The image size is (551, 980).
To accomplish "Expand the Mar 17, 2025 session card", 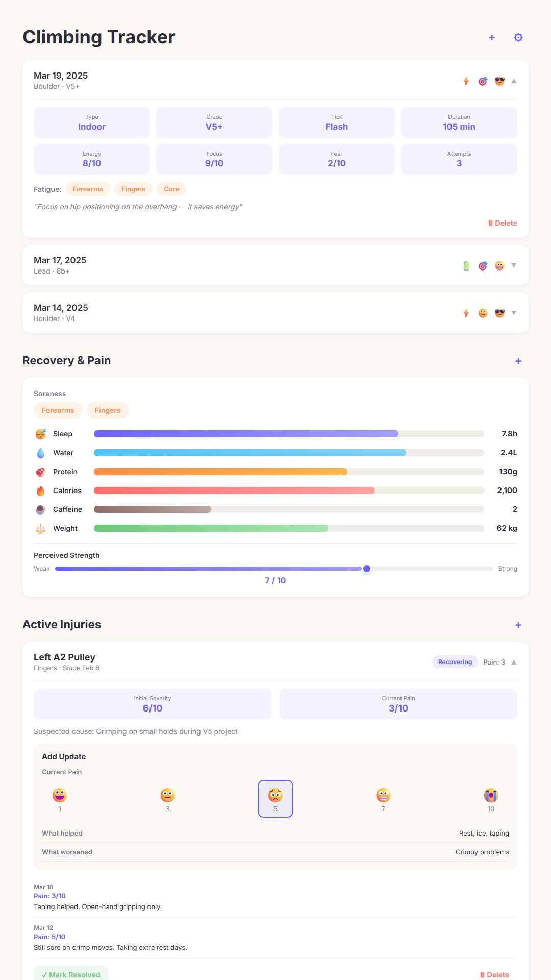I will coord(514,266).
